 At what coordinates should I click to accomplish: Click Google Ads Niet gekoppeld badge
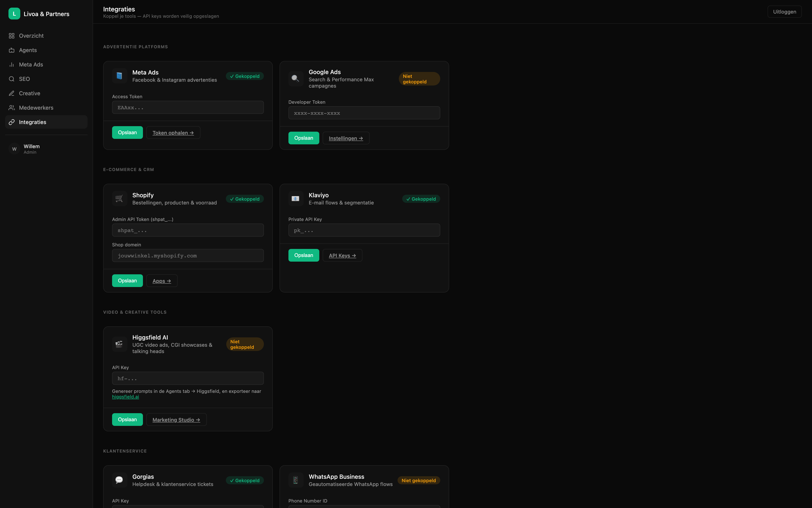[x=419, y=79]
